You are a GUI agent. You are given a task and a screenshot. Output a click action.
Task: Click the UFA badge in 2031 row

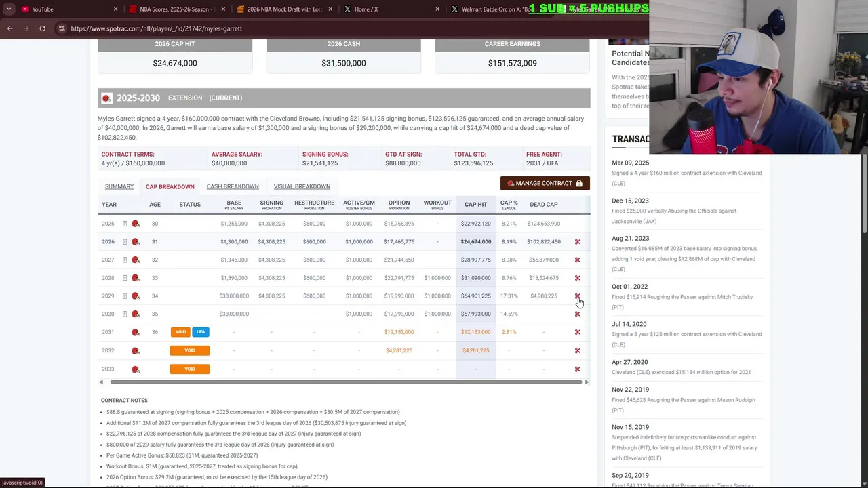coord(200,332)
